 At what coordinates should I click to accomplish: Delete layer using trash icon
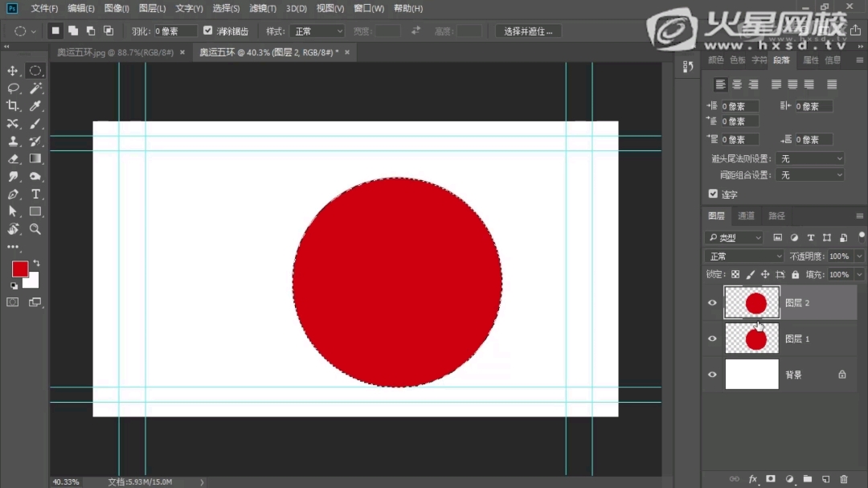click(844, 479)
